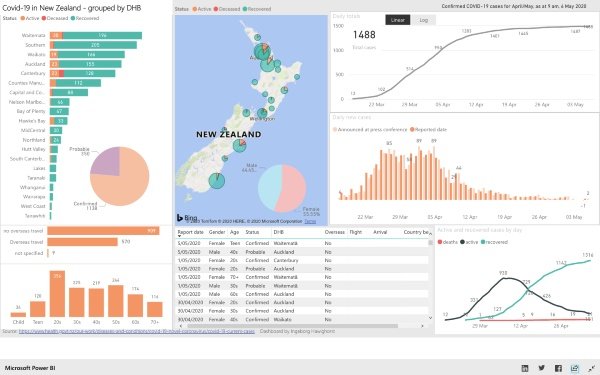Click the table scroll right arrow

(x=422, y=326)
